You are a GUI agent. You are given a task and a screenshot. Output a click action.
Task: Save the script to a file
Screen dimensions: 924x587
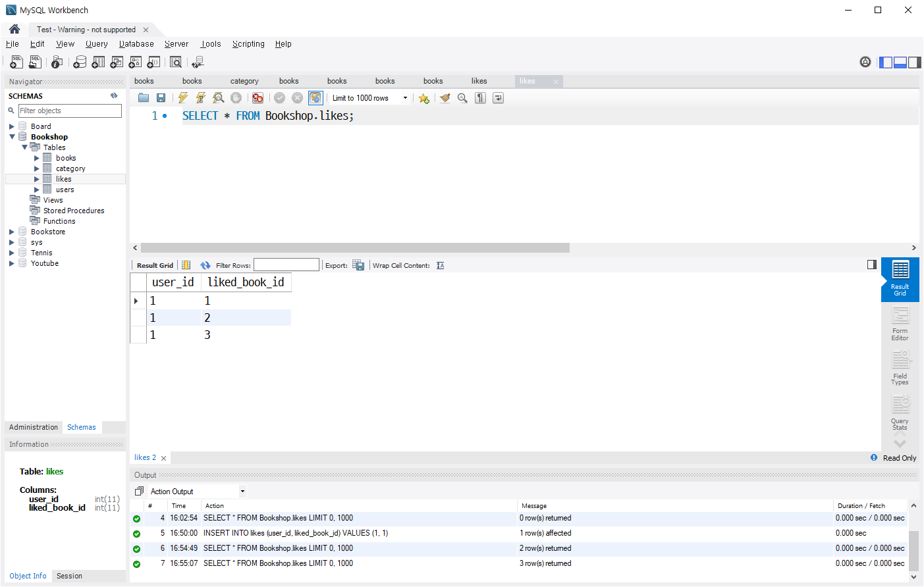coord(161,98)
